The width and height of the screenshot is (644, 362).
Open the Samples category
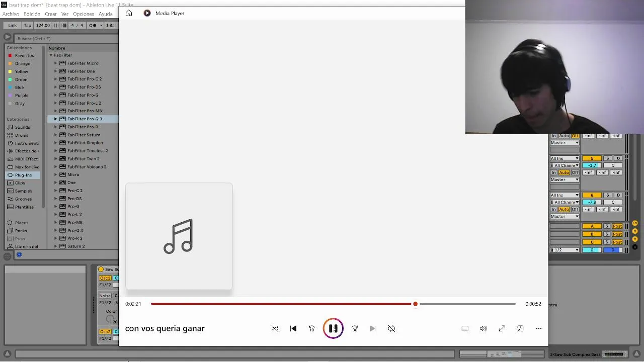tap(23, 191)
